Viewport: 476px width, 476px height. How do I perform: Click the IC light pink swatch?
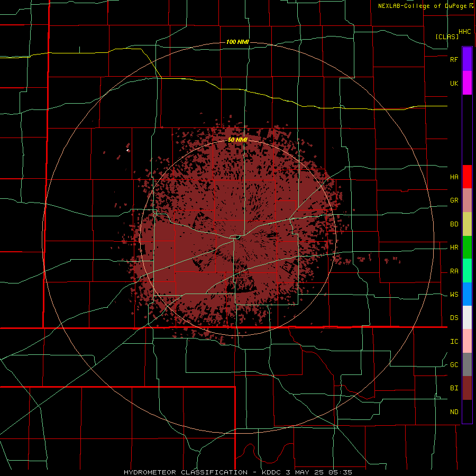467,341
